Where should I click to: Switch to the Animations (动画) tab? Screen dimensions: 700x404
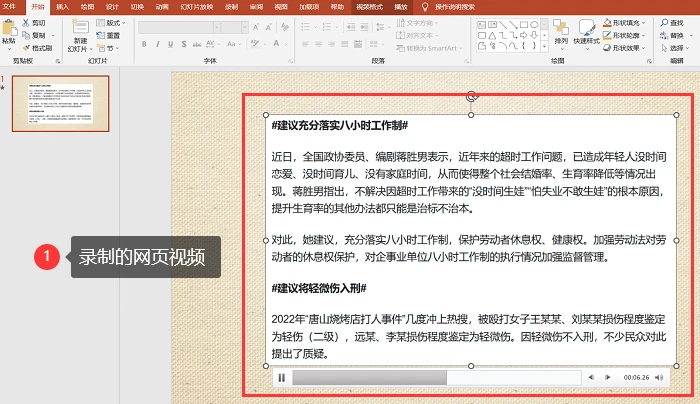point(162,7)
